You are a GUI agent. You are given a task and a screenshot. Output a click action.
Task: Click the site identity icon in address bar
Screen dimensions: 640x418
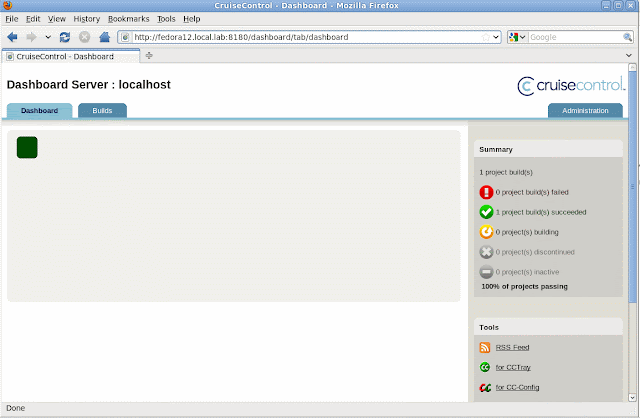coord(126,37)
